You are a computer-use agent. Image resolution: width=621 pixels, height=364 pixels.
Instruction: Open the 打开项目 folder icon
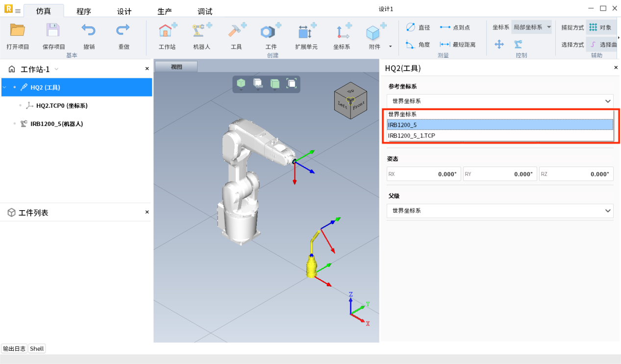(x=18, y=31)
